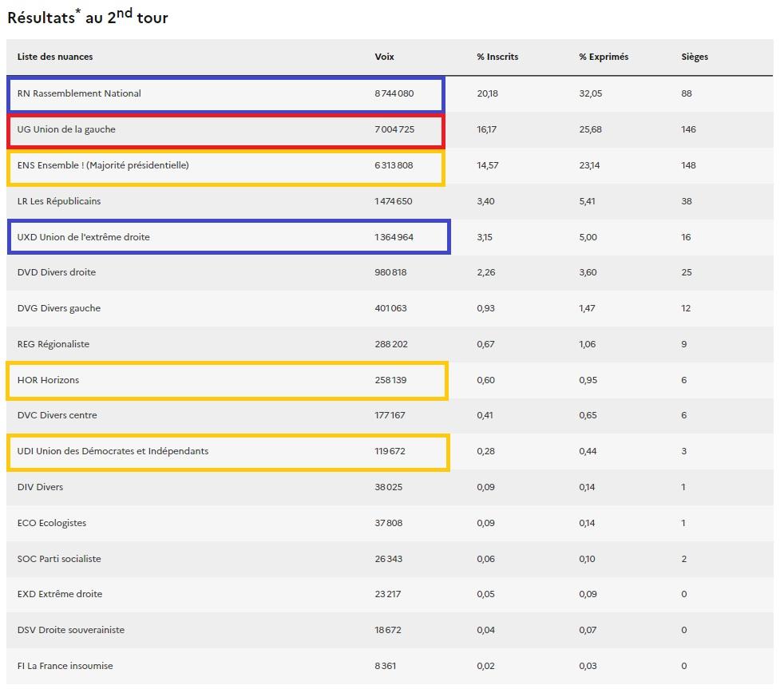Click the 88 seats value for RN
The width and height of the screenshot is (784, 693).
pos(687,93)
